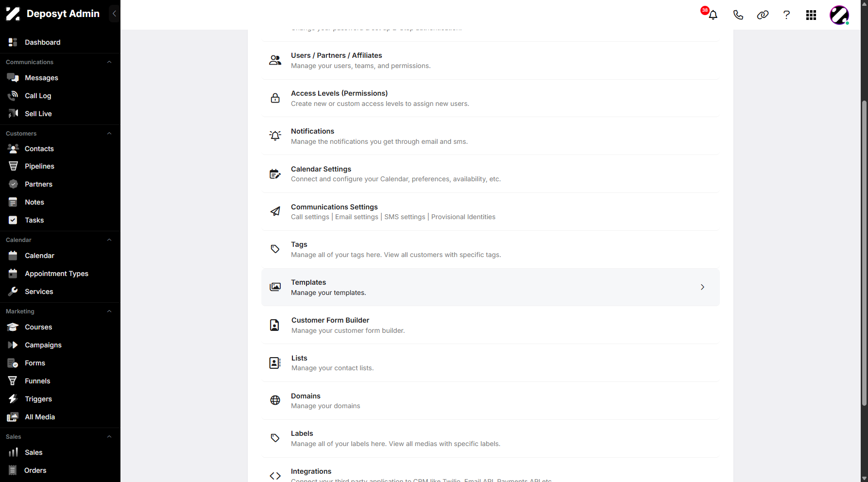
Task: Click the Templates row chevron arrow
Action: (702, 287)
